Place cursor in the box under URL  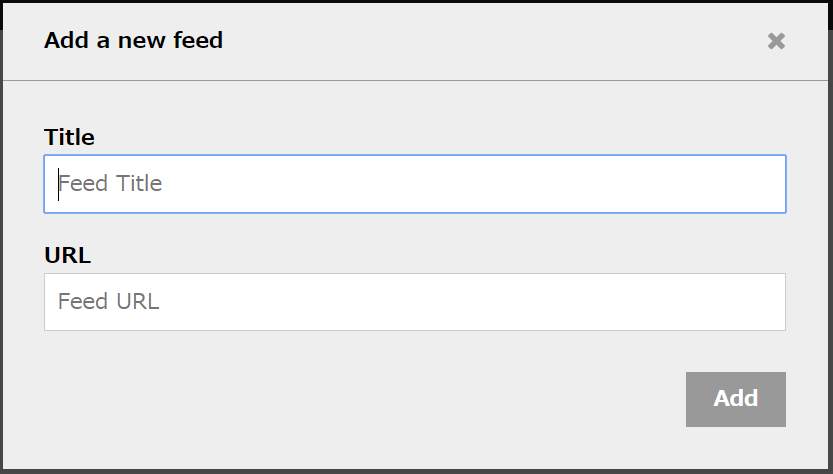point(414,302)
